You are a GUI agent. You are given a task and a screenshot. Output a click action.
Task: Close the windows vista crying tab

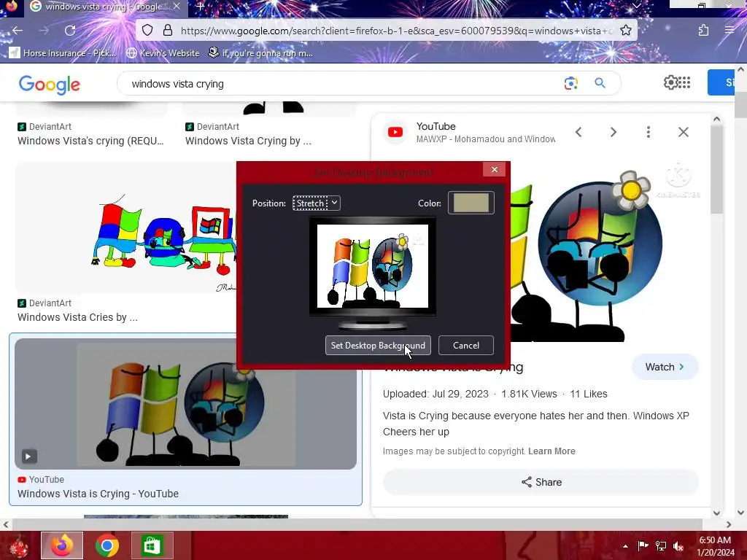(177, 7)
